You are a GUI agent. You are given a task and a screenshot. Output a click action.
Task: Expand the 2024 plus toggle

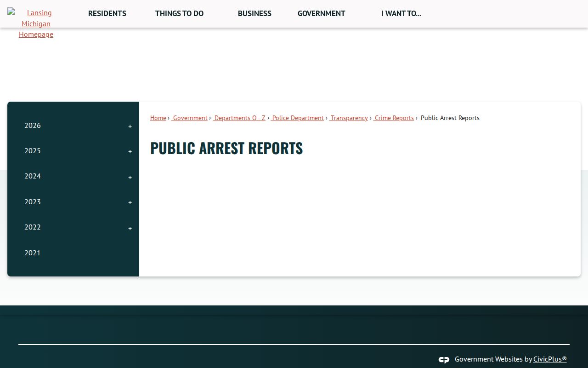tap(130, 177)
